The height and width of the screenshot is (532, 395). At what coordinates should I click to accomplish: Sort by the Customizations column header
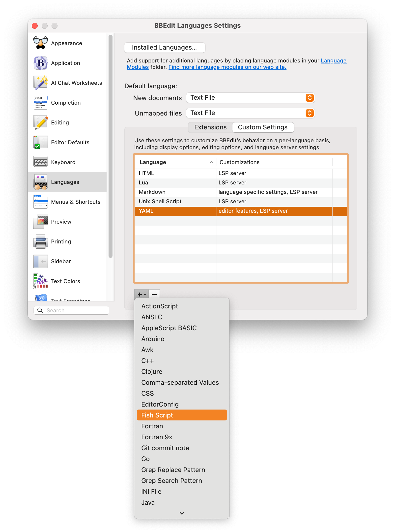274,162
